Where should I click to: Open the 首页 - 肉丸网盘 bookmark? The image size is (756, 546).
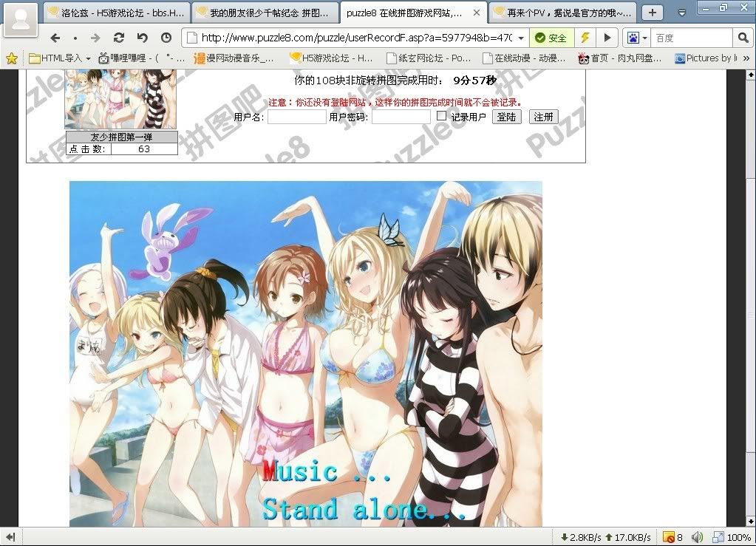click(619, 58)
